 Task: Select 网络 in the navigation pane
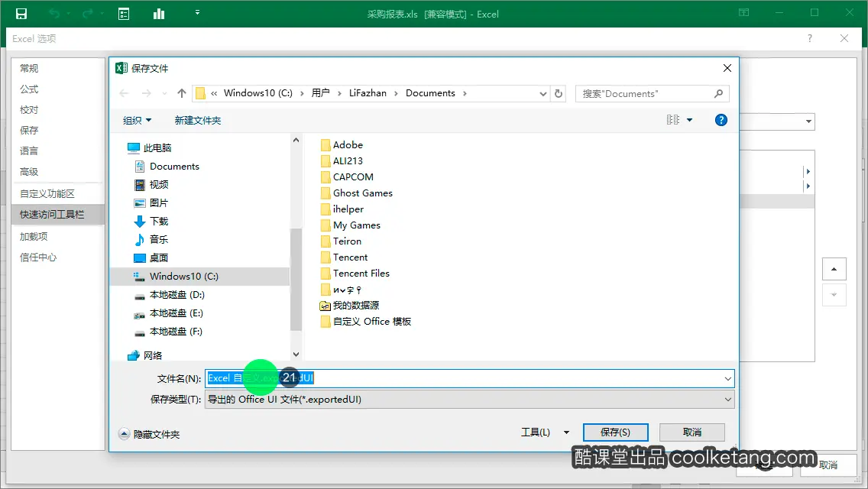coord(145,355)
